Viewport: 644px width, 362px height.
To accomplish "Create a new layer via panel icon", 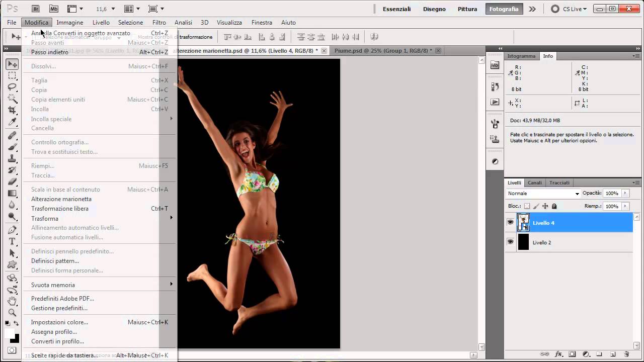I will pos(613,354).
